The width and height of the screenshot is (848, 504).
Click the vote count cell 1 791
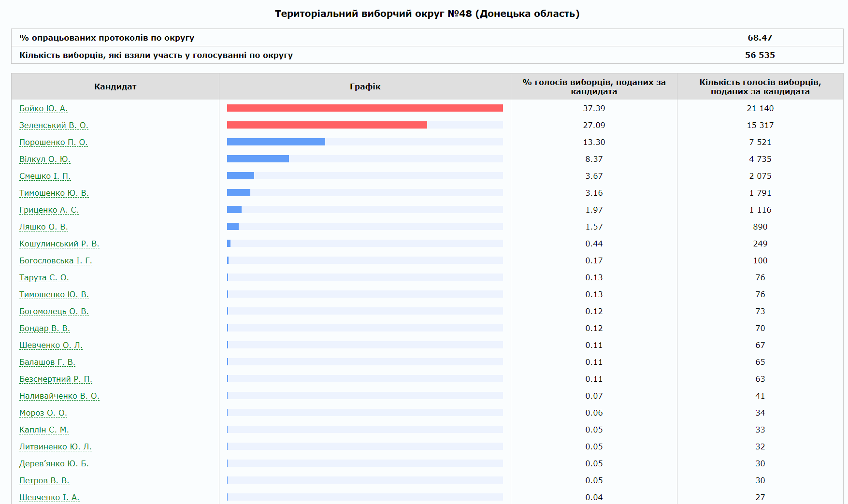tap(761, 193)
